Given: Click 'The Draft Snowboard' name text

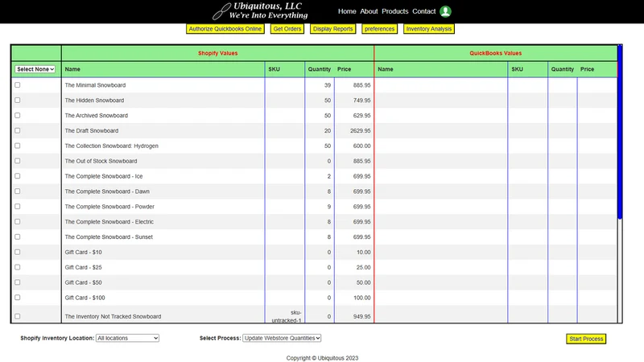Looking at the screenshot, I should click(92, 131).
